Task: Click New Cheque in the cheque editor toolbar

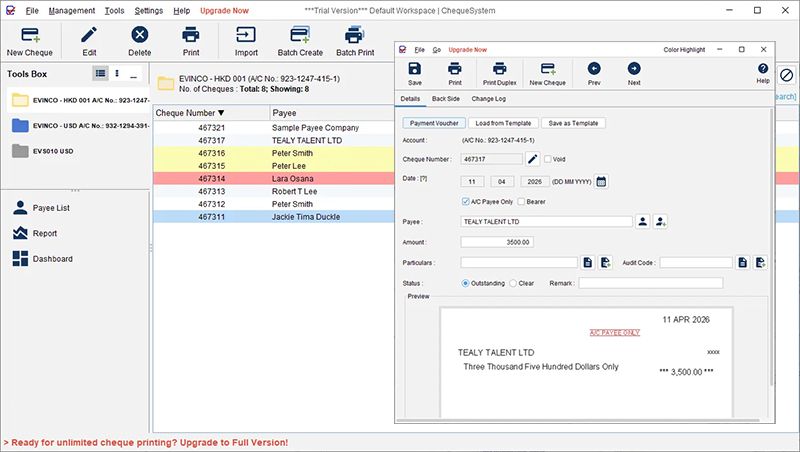Action: (x=547, y=73)
